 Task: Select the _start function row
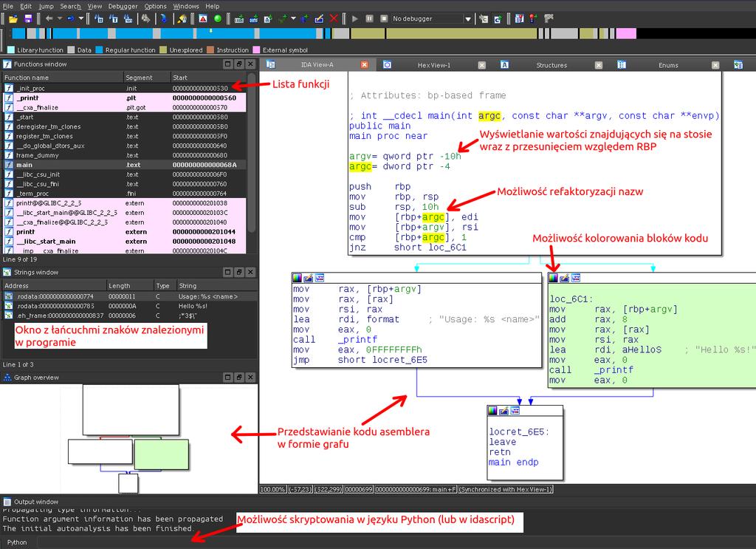tap(124, 117)
